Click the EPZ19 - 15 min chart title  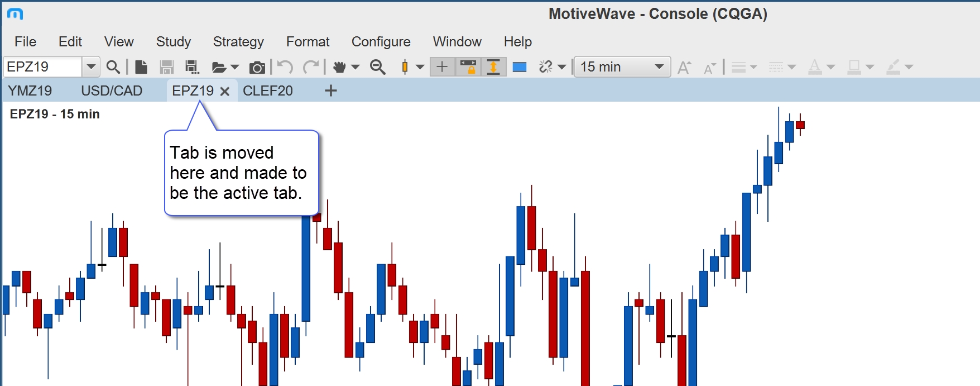coord(55,114)
